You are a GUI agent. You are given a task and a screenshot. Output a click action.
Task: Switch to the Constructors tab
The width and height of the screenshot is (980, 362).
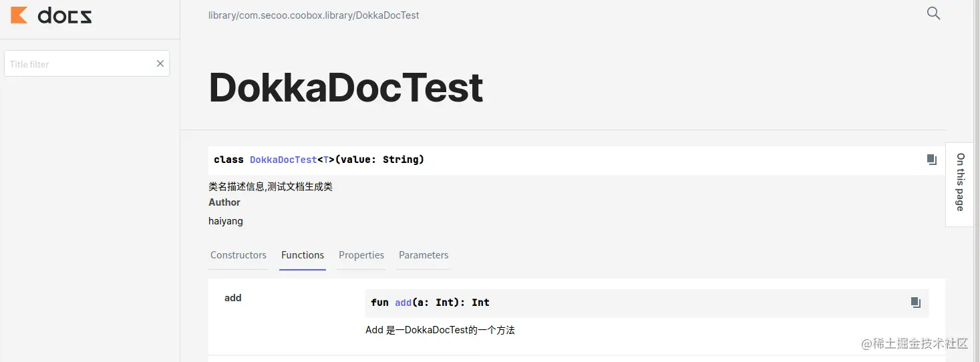tap(238, 255)
